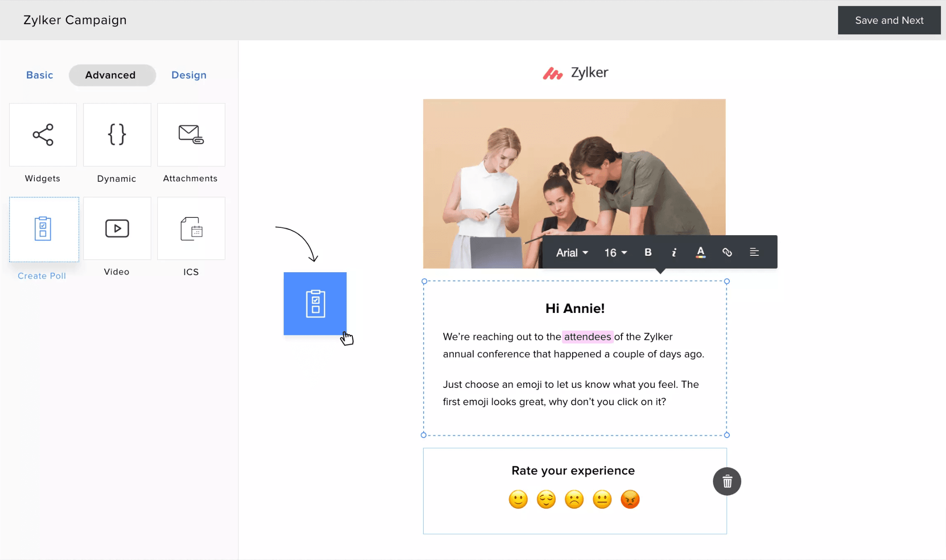The height and width of the screenshot is (560, 946).
Task: Expand the blue poll block placeholder
Action: click(x=315, y=303)
